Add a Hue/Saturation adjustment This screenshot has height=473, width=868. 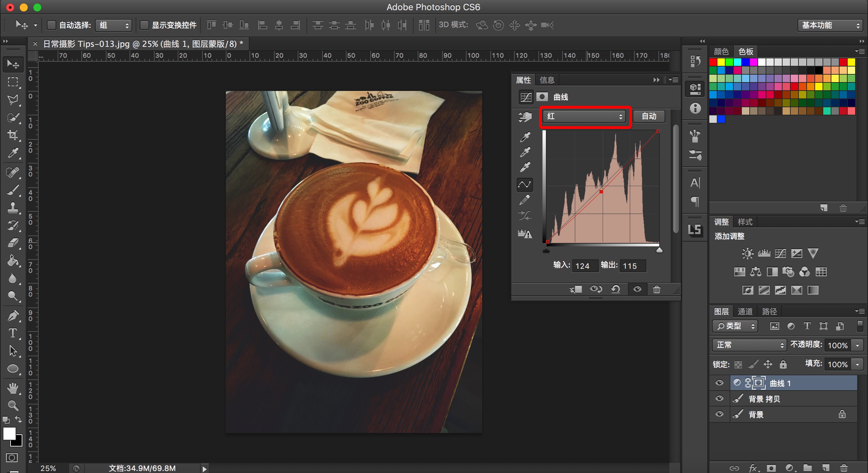[x=739, y=272]
